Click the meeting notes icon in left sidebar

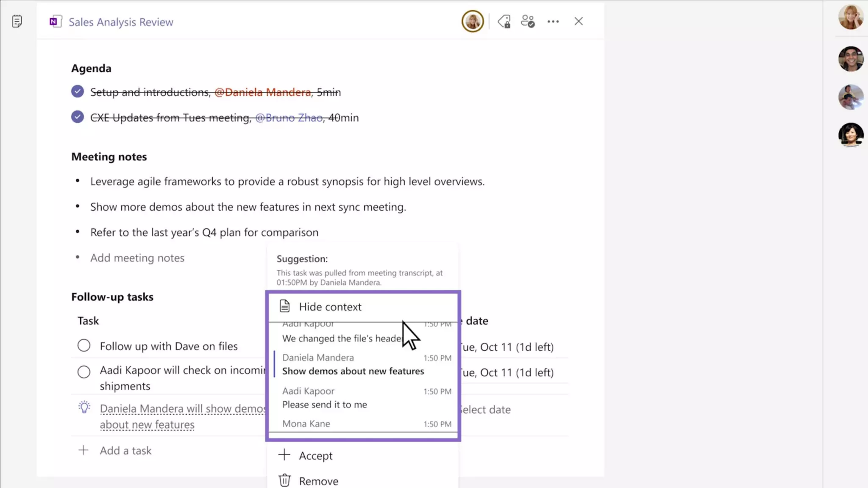(17, 21)
